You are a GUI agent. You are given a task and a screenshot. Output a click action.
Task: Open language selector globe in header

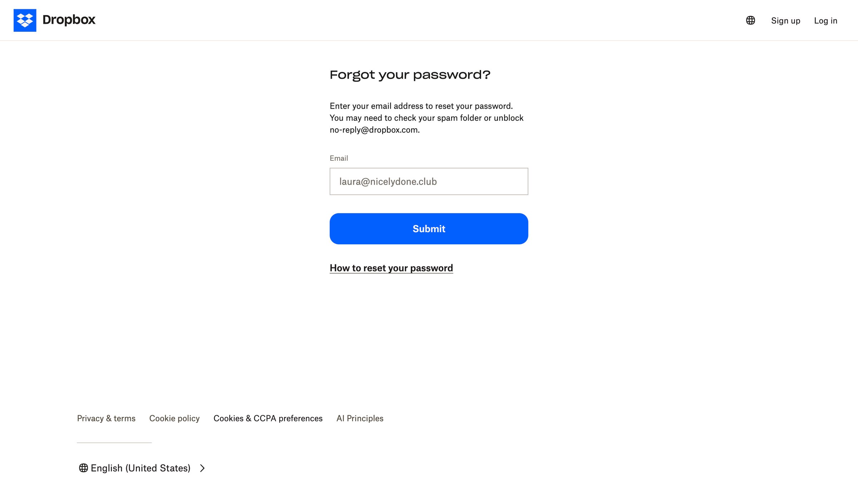750,20
